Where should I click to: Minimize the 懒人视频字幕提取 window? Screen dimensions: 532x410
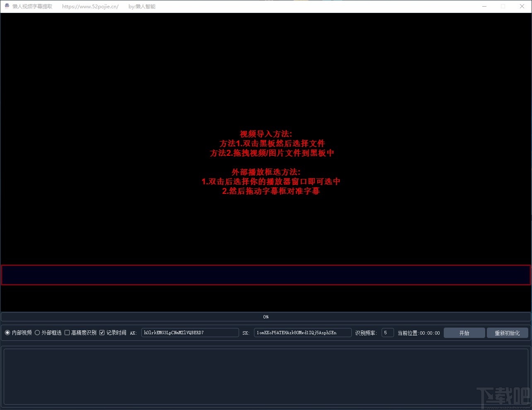click(x=484, y=6)
